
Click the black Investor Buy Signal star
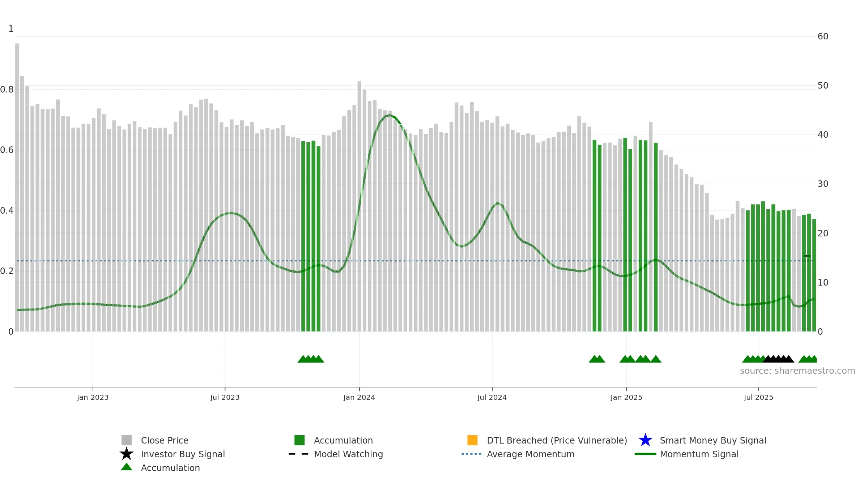[x=127, y=454]
